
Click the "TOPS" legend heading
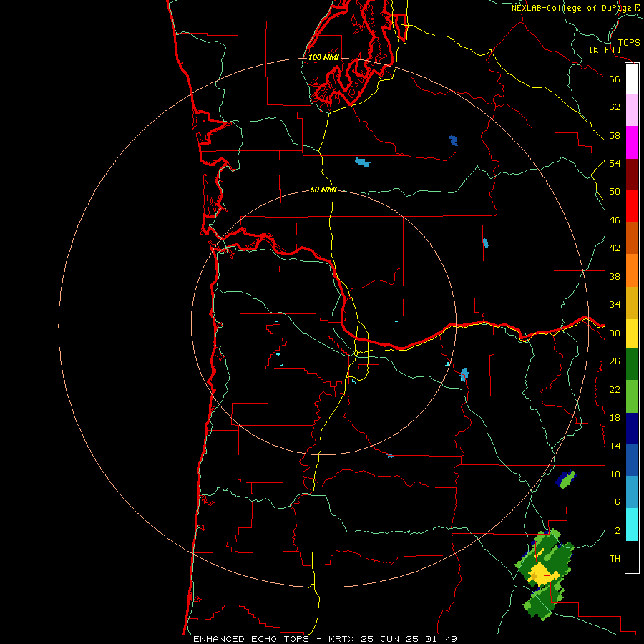click(x=629, y=43)
